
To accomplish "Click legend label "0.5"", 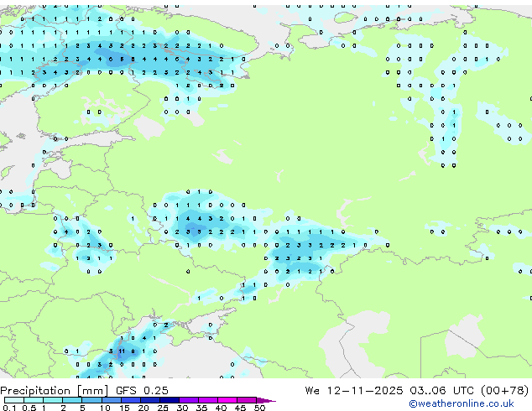I will pos(29,408).
